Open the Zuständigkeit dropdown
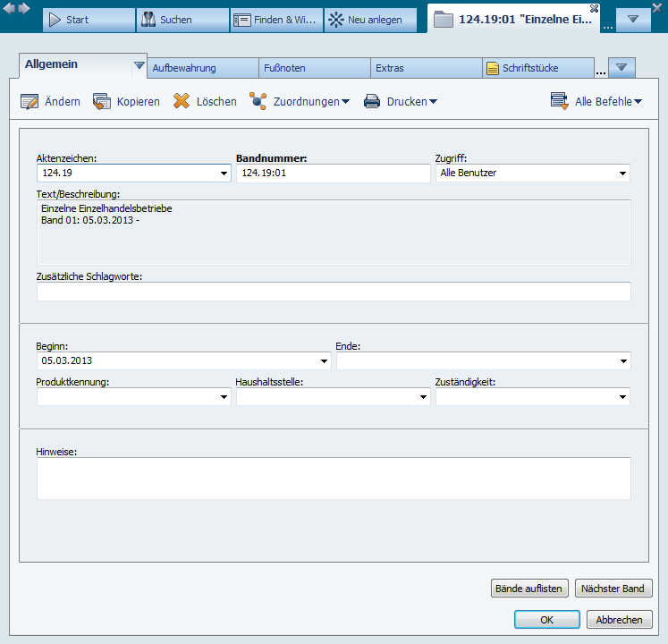Viewport: 668px width, 644px height. (621, 397)
